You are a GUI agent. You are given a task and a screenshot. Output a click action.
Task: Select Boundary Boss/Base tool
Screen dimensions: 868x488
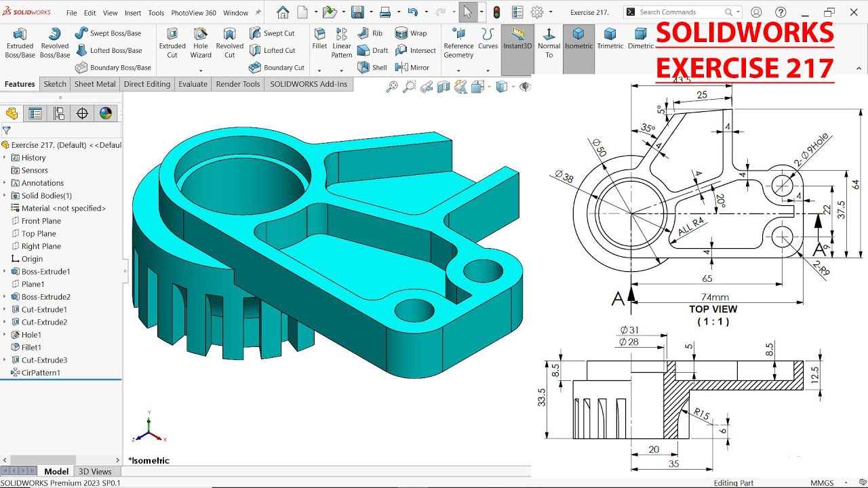pos(113,68)
